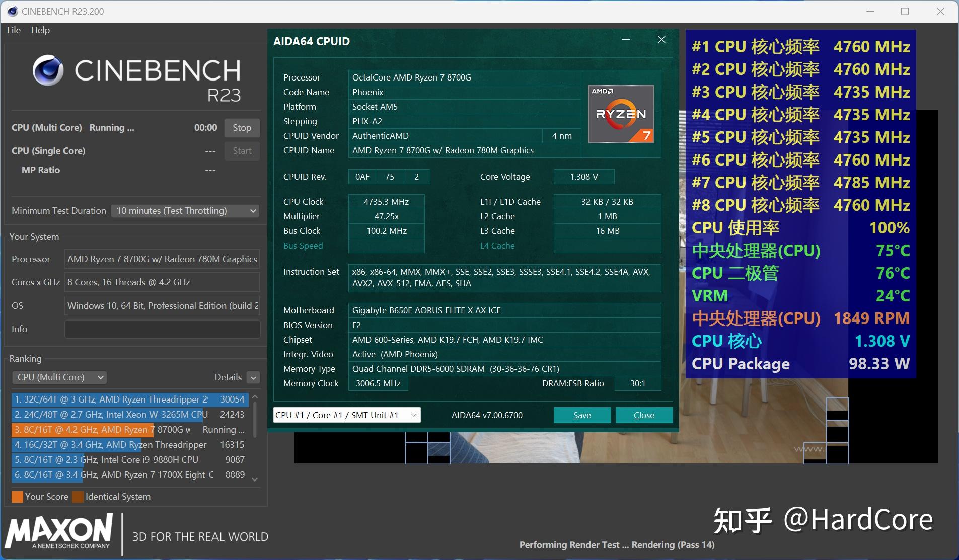959x560 pixels.
Task: Click the Cinebench app icon in title bar
Action: pos(12,11)
